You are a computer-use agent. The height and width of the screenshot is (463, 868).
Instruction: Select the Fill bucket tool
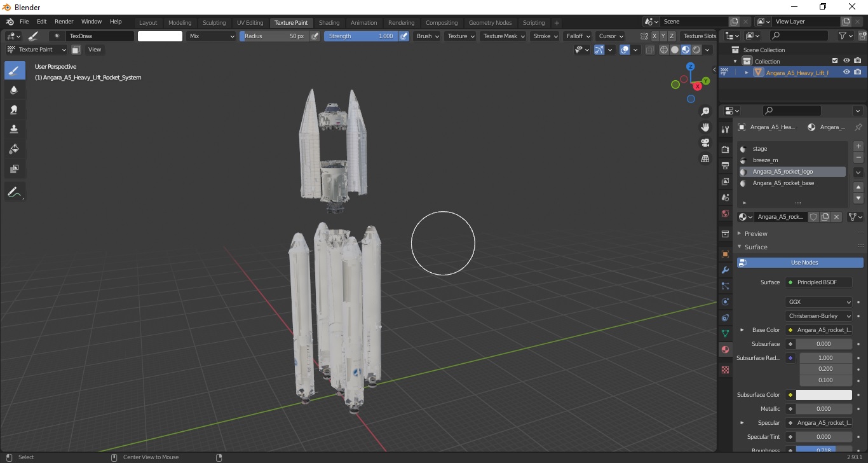tap(15, 149)
